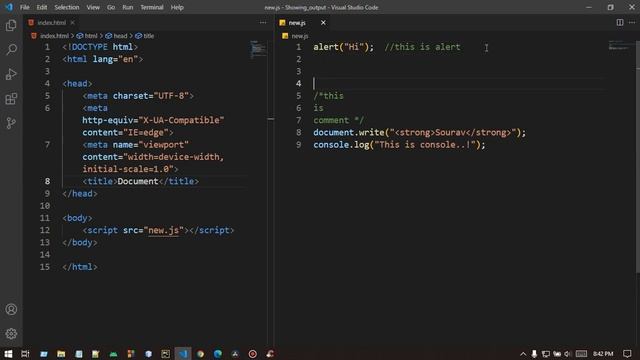Open the View menu
The height and width of the screenshot is (360, 640).
point(93,7)
